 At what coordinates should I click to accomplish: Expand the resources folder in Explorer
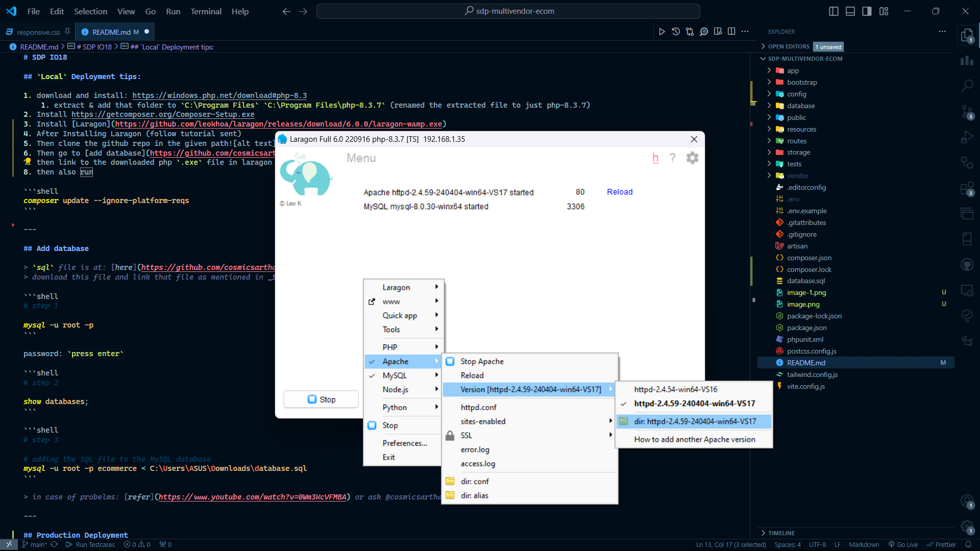(x=801, y=129)
